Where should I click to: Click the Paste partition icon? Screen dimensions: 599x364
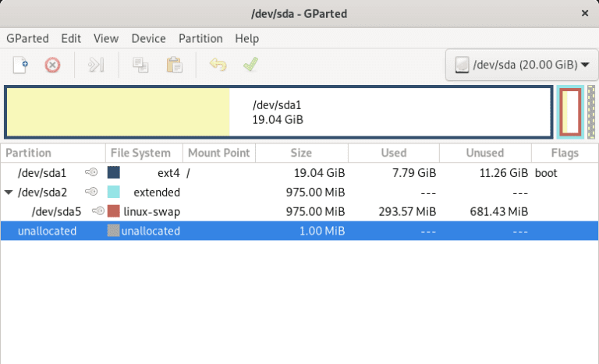pyautogui.click(x=174, y=65)
